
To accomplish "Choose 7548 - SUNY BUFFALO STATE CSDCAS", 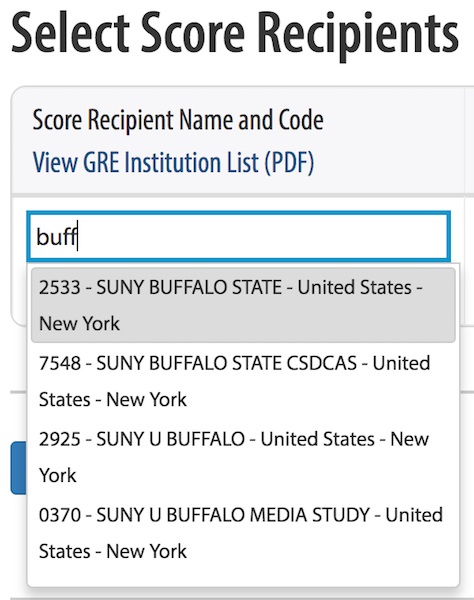I will point(243,381).
